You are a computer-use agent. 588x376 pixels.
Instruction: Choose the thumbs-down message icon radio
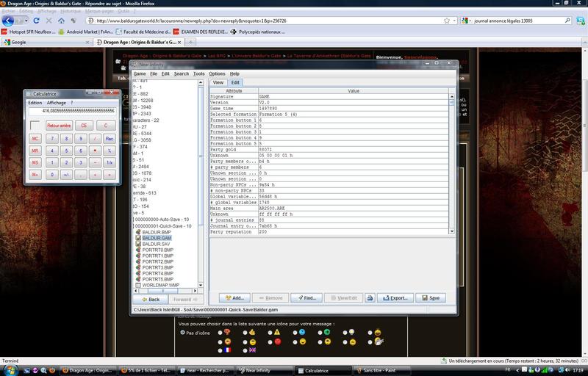pyautogui.click(x=220, y=332)
